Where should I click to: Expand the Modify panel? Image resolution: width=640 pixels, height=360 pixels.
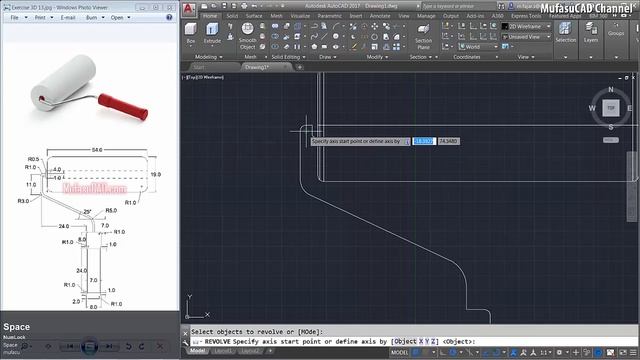[x=377, y=57]
